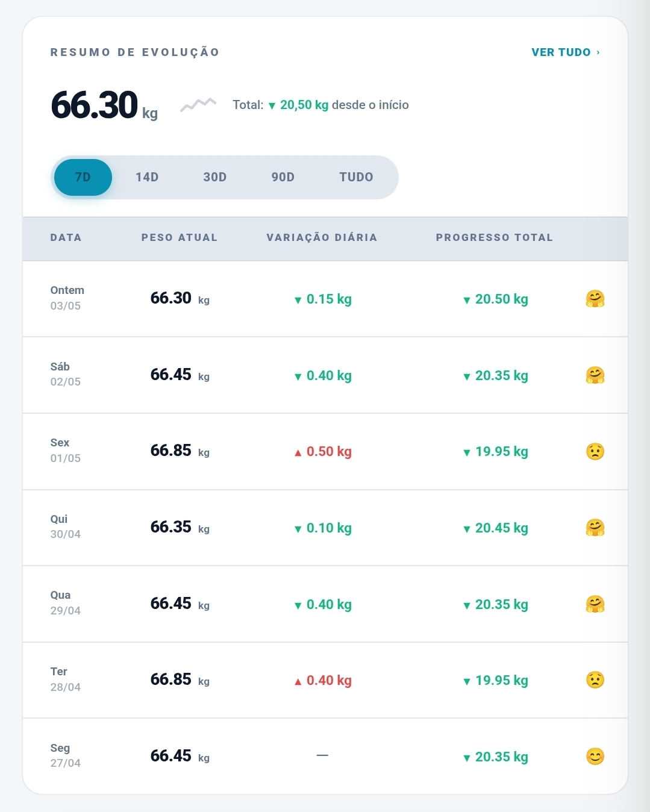Click the PROGRESSO TOTAL column header

click(x=495, y=237)
